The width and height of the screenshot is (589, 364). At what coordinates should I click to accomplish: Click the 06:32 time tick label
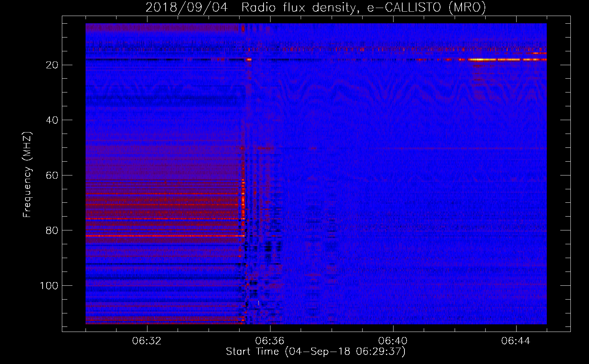click(147, 341)
